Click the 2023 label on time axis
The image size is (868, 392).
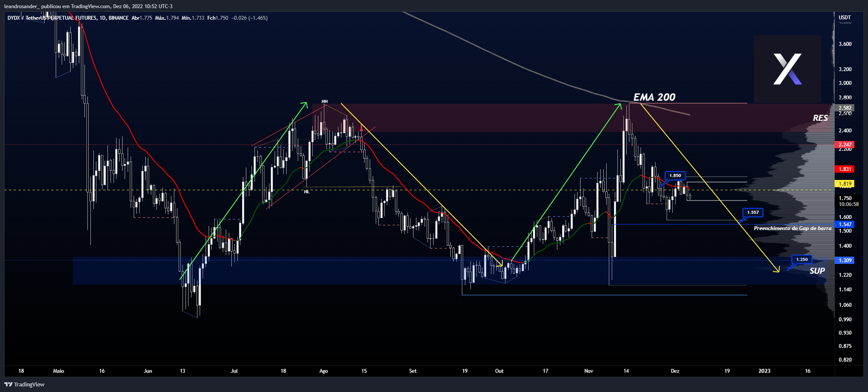coord(764,371)
